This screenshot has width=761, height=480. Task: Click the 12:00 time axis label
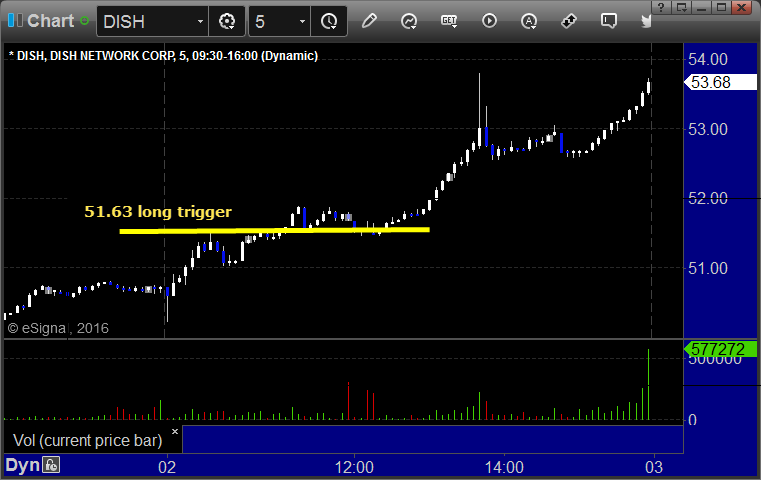pos(354,467)
